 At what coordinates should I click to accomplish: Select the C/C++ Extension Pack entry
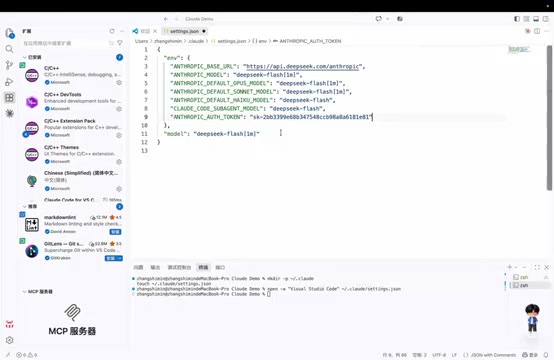coord(72,128)
